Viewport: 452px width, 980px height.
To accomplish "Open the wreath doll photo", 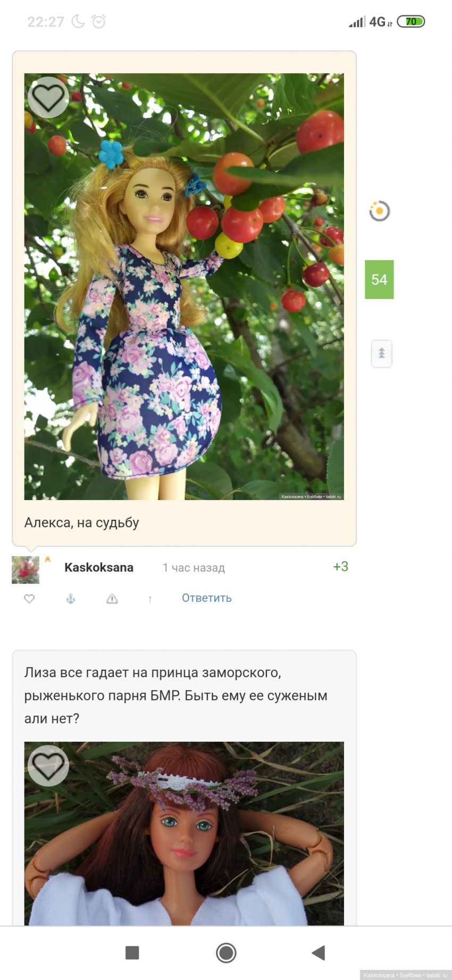I will (x=184, y=834).
